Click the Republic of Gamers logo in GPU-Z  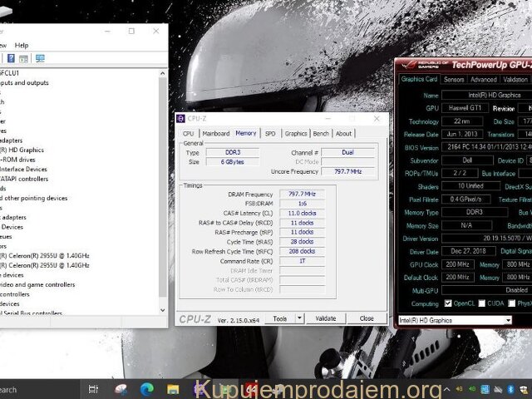(x=424, y=64)
